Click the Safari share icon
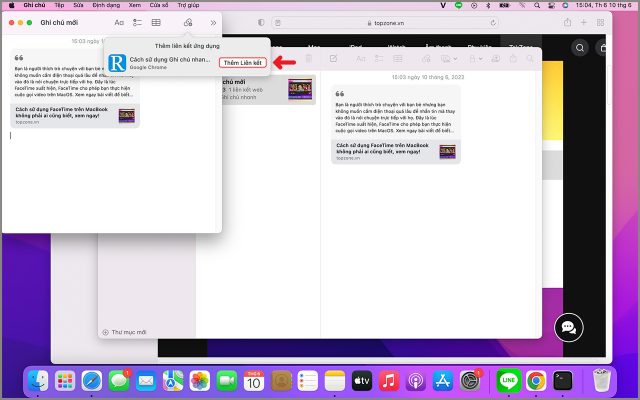Image resolution: width=640 pixels, height=400 pixels. pos(567,21)
